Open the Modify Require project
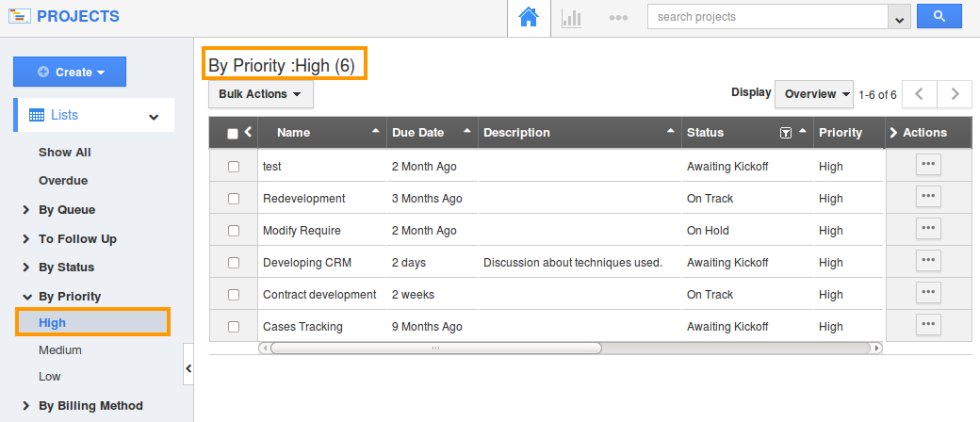The height and width of the screenshot is (422, 980). coord(302,231)
